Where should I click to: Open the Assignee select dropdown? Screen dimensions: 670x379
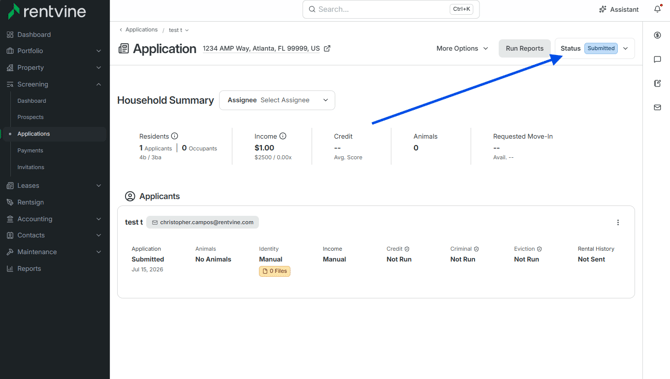pos(277,100)
